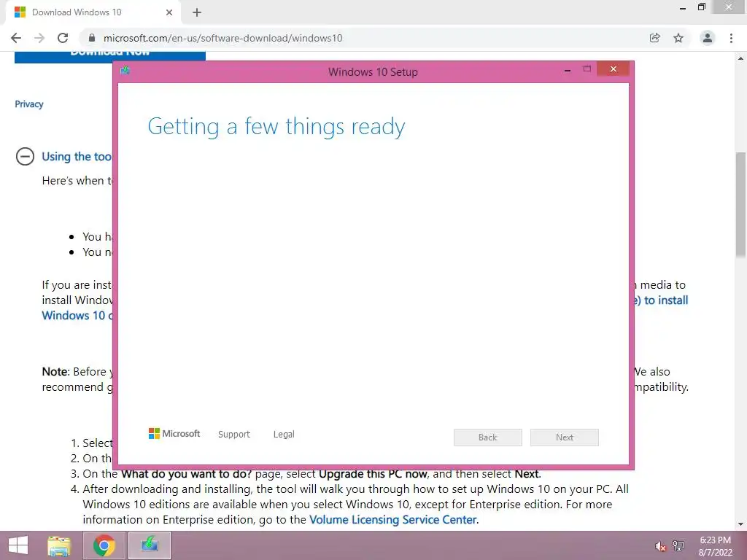
Task: View site info via the lock icon
Action: 92,38
